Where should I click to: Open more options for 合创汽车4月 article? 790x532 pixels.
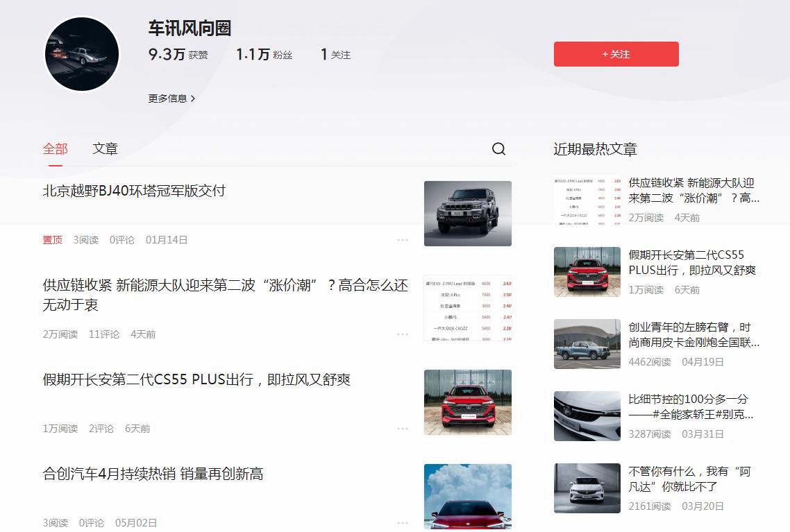402,523
